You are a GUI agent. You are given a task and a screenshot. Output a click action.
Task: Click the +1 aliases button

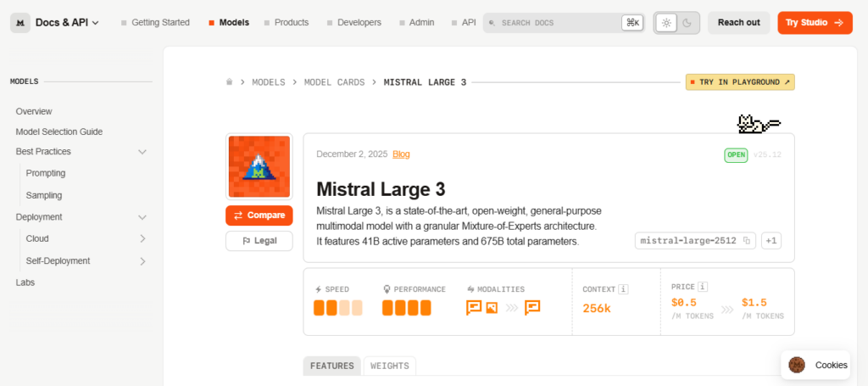(x=771, y=241)
